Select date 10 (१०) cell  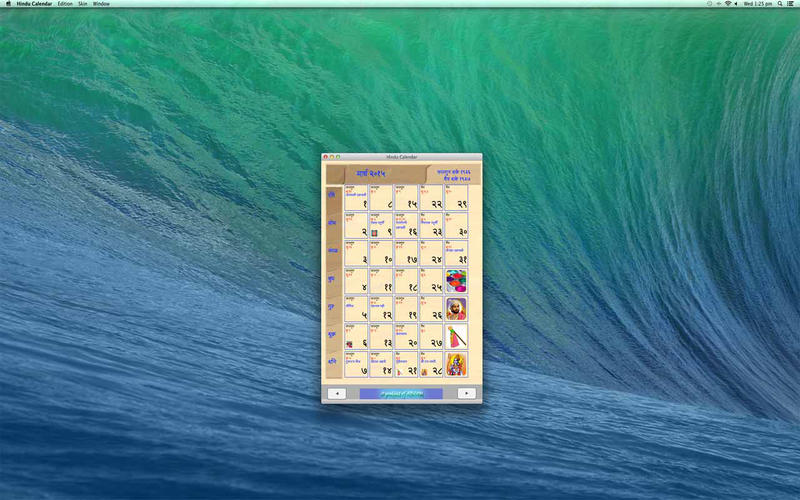click(x=381, y=253)
